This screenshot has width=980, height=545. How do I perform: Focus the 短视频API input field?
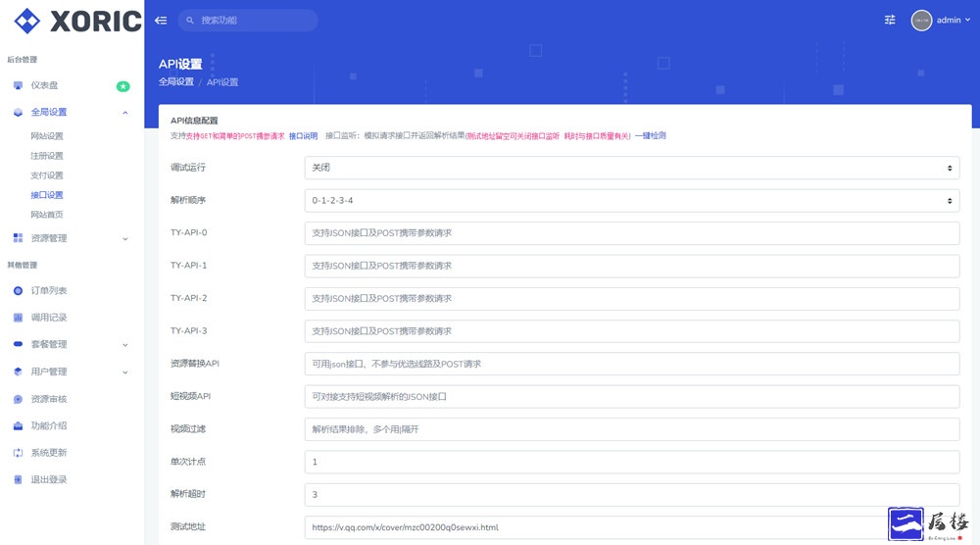tap(632, 396)
